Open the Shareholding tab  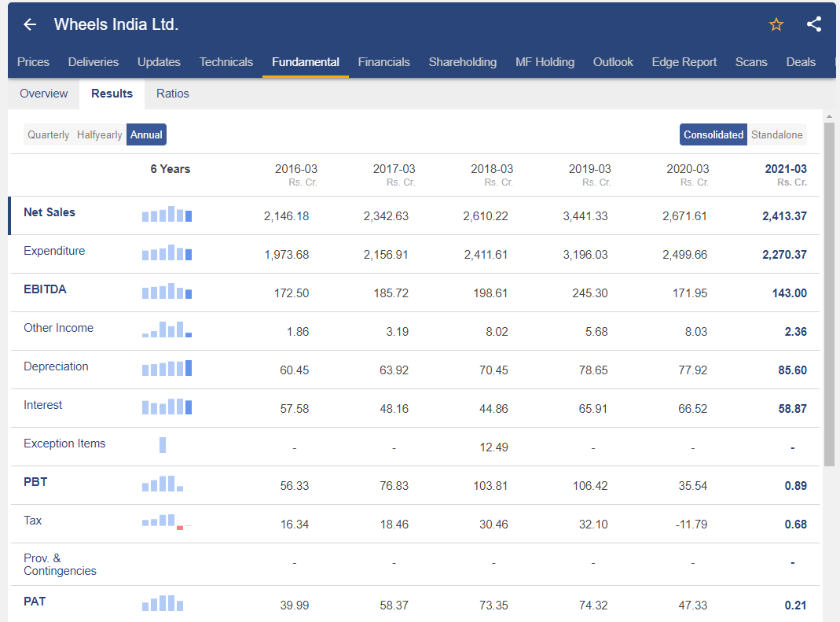[462, 62]
